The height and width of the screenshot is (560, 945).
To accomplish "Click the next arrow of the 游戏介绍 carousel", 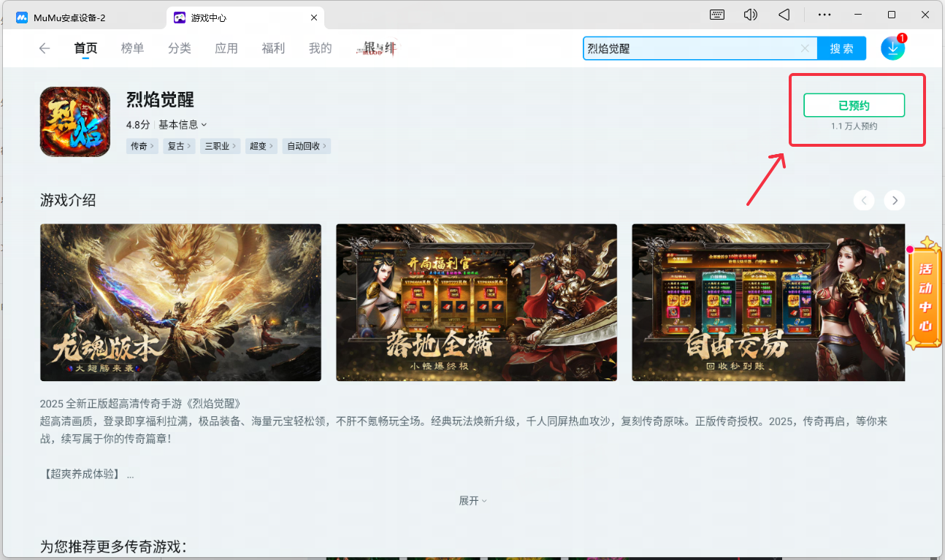I will point(894,200).
